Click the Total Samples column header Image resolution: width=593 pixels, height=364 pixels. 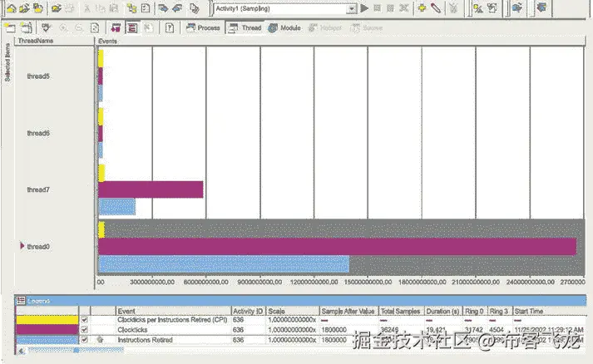(401, 311)
